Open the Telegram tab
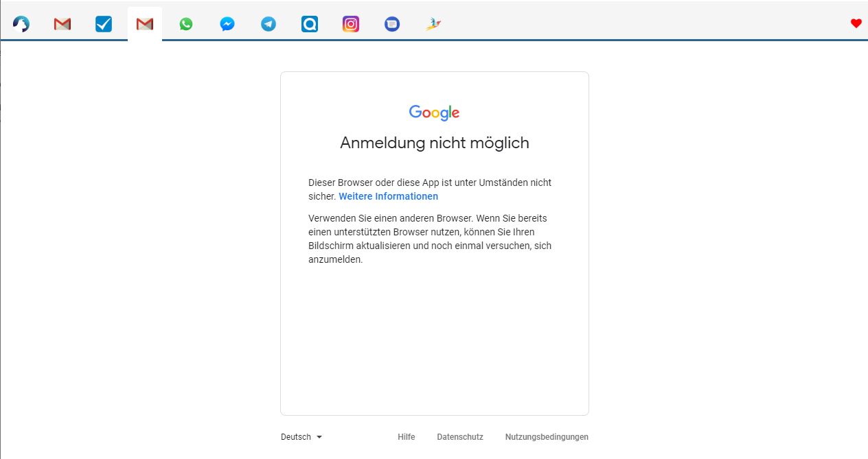Screen dimensions: 868x459 (x=269, y=24)
